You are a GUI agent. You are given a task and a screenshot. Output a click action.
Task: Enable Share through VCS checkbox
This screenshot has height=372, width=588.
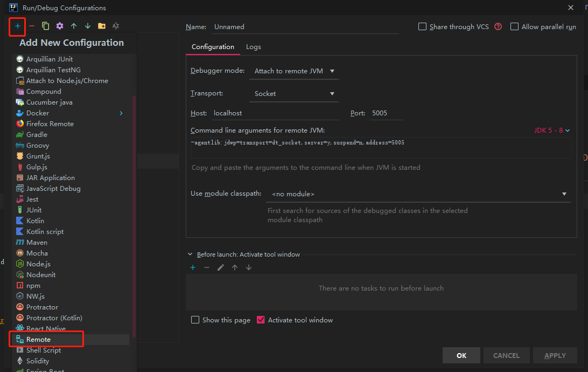coord(422,26)
